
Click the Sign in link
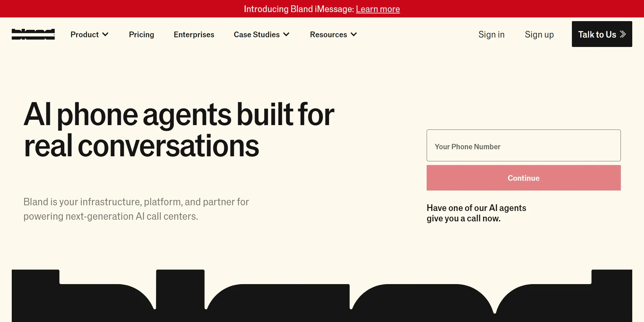coord(491,35)
